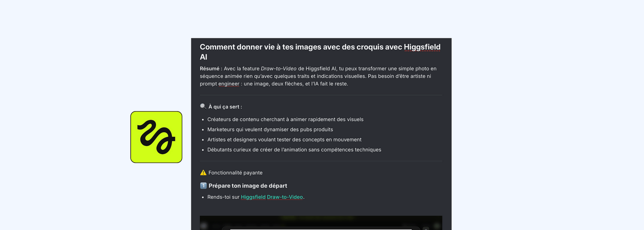Click the Prépare ton image de départ heading
Image resolution: width=644 pixels, height=230 pixels.
click(x=248, y=186)
